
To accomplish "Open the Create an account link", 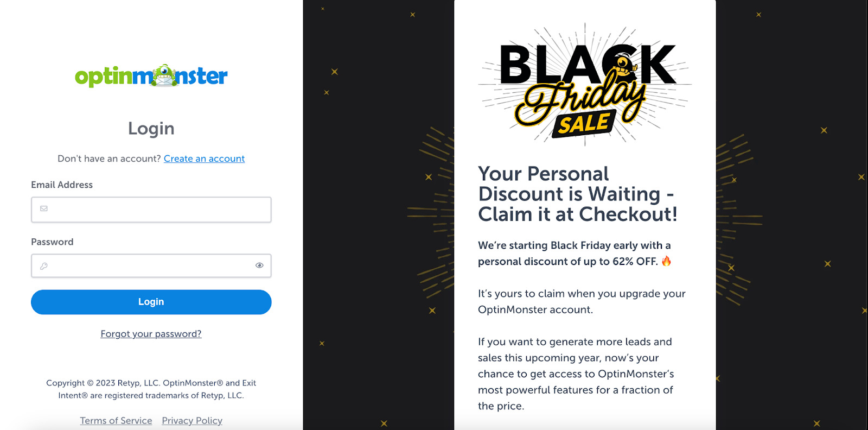I will click(204, 159).
